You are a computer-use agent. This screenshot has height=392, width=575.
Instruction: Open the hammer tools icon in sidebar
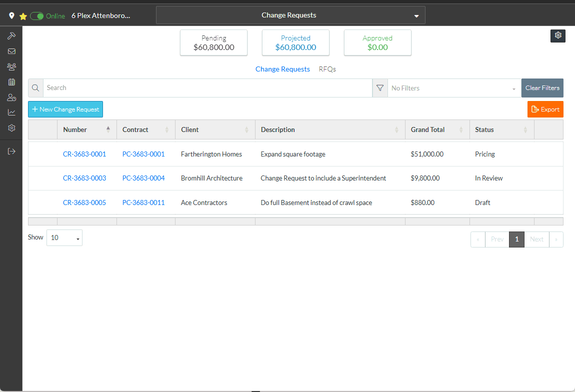[11, 36]
